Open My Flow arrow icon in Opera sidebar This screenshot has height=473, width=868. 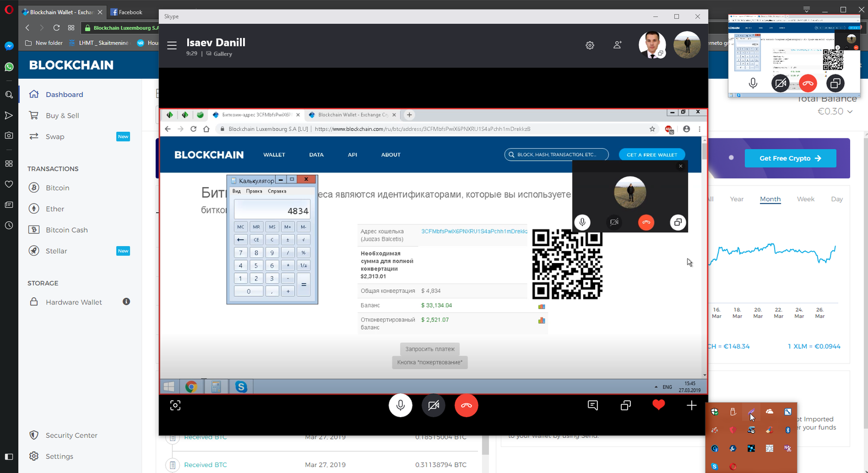[x=9, y=115]
